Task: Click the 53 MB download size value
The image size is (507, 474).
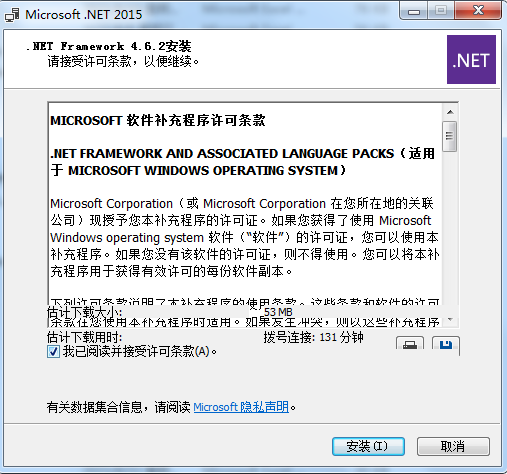Action: pos(278,312)
